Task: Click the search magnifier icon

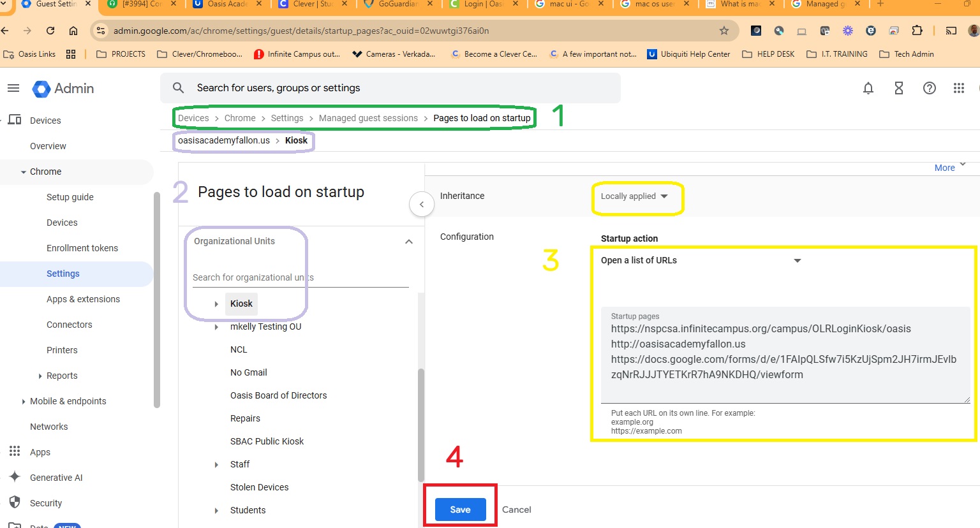Action: pos(179,88)
